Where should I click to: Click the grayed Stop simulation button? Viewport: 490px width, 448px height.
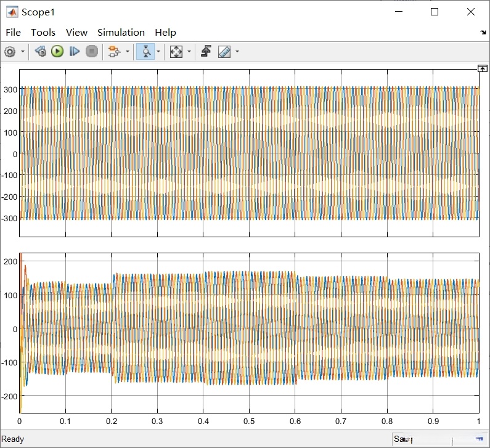click(x=92, y=52)
